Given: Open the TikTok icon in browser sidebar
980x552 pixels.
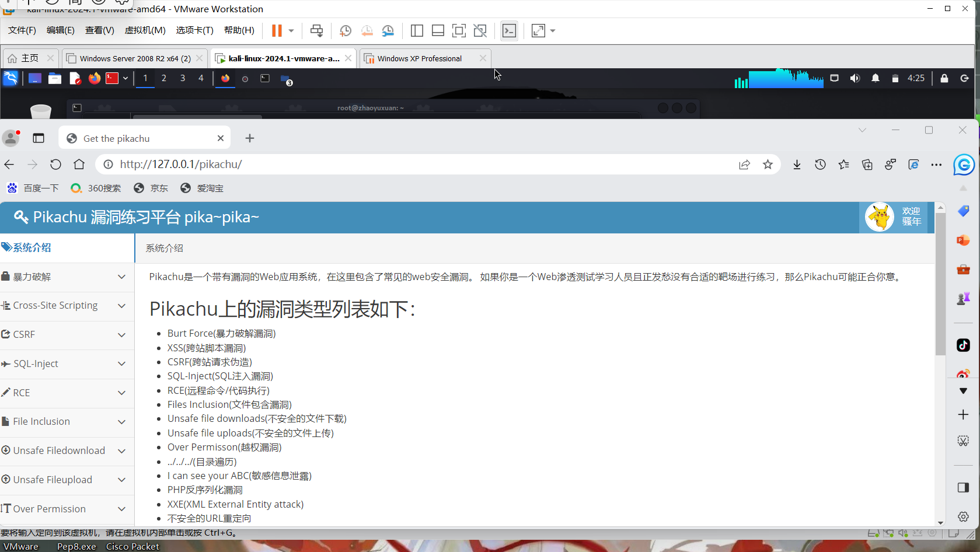Looking at the screenshot, I should (x=963, y=345).
